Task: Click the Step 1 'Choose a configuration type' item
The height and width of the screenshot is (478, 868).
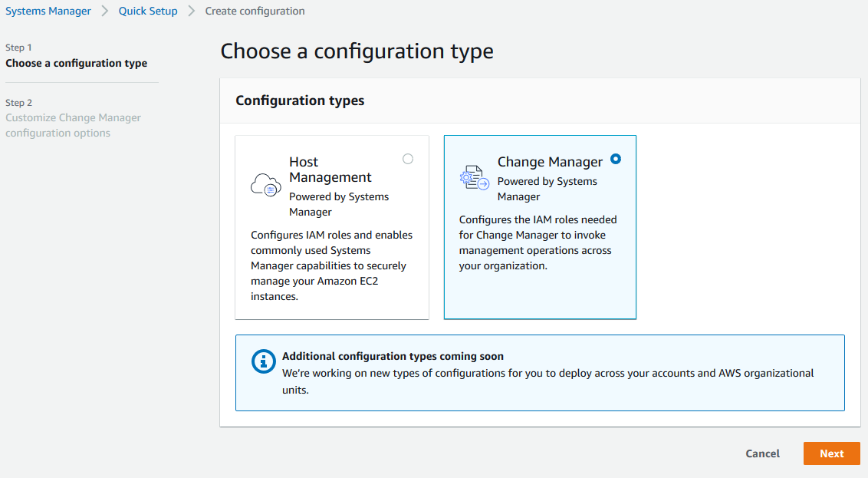Action: (77, 63)
